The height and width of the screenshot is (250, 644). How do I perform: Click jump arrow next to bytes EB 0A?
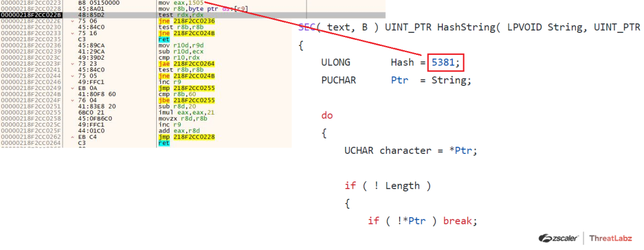73,88
